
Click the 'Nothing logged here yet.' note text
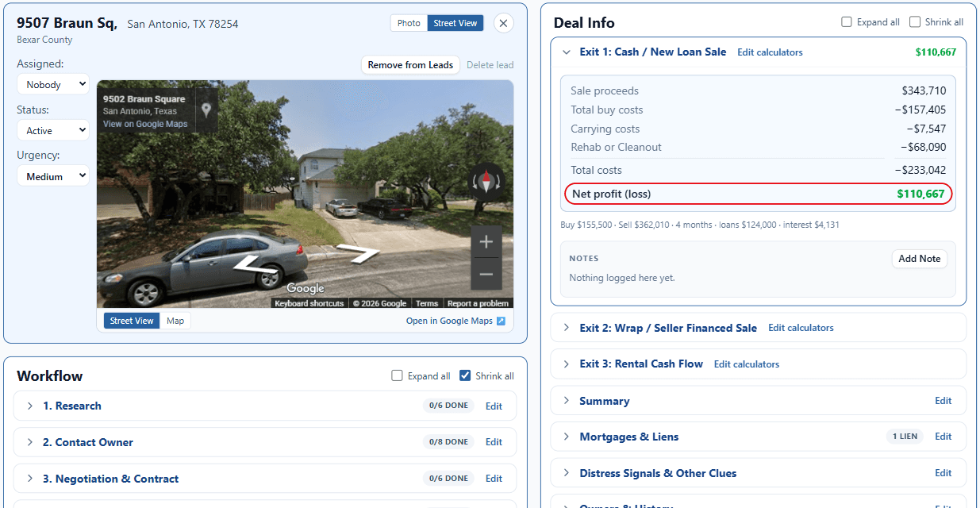[622, 278]
